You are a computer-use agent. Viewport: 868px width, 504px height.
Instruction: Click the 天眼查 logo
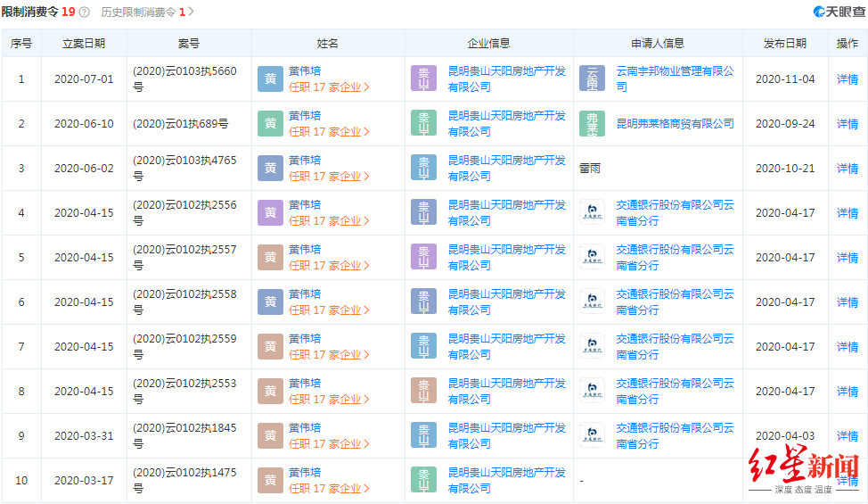(839, 12)
